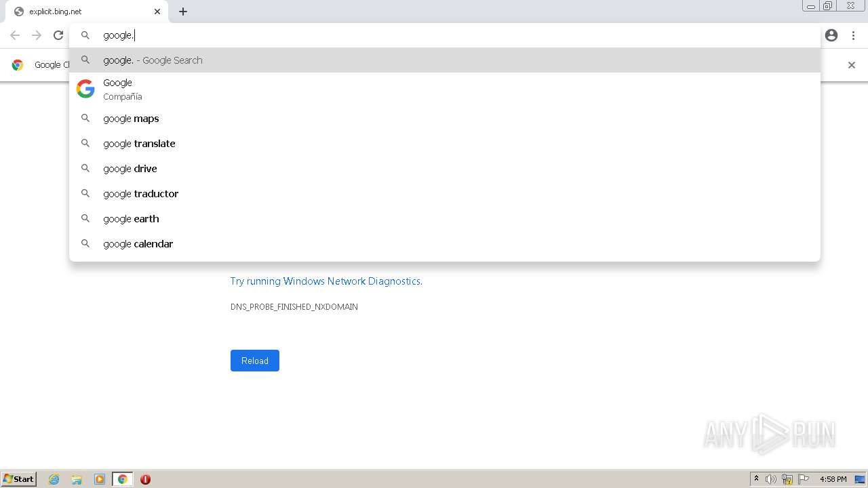Click the browser forward arrow
The height and width of the screenshot is (488, 868).
37,35
